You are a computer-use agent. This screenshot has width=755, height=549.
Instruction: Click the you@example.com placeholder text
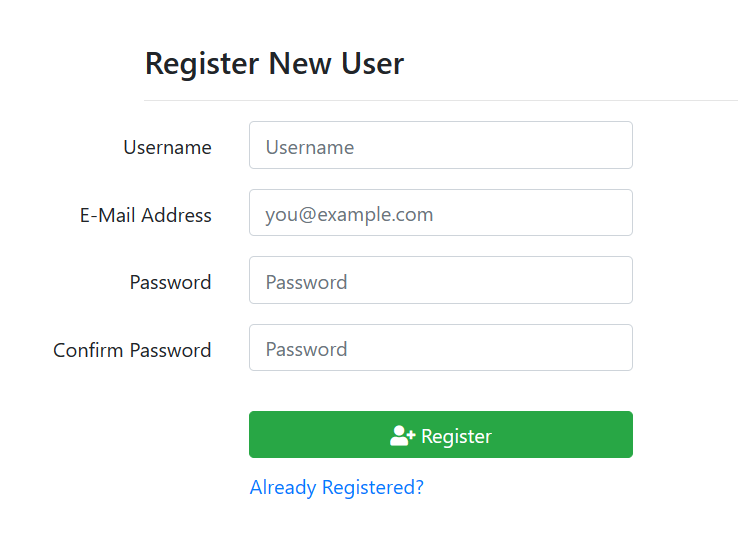click(x=349, y=214)
